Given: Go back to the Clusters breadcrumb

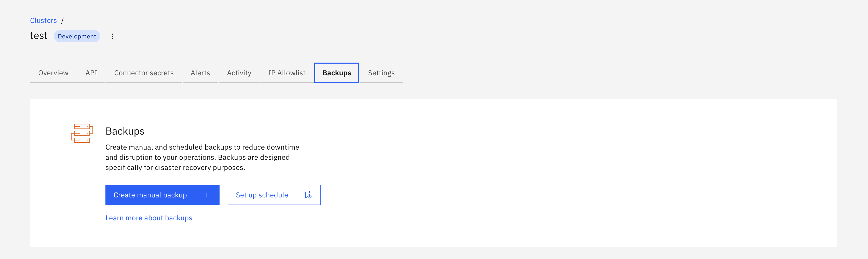Looking at the screenshot, I should tap(44, 21).
